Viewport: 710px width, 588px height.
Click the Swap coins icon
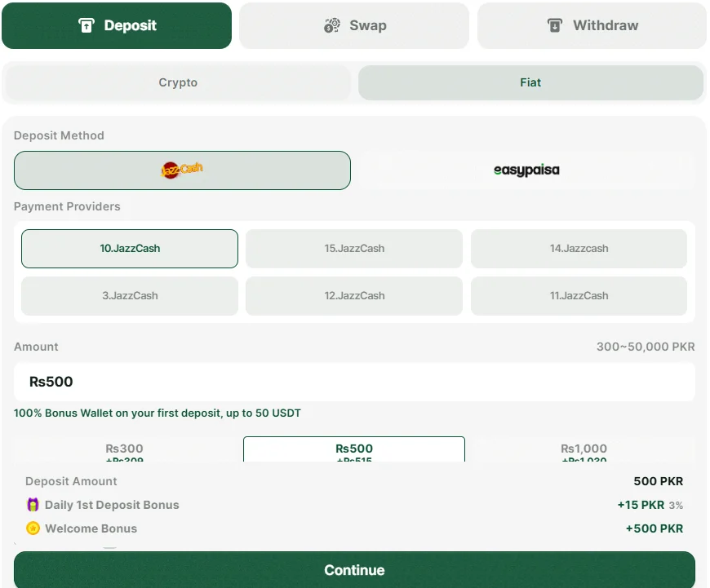(x=332, y=25)
